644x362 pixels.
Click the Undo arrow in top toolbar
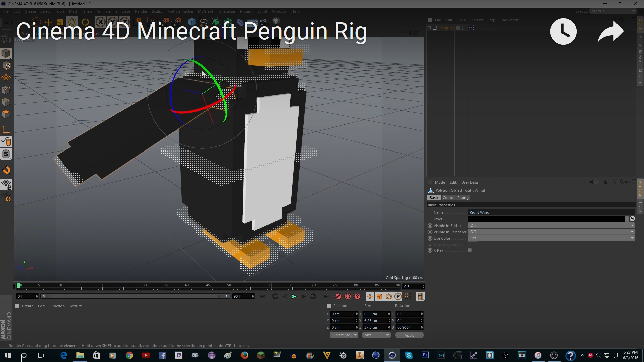point(9,22)
